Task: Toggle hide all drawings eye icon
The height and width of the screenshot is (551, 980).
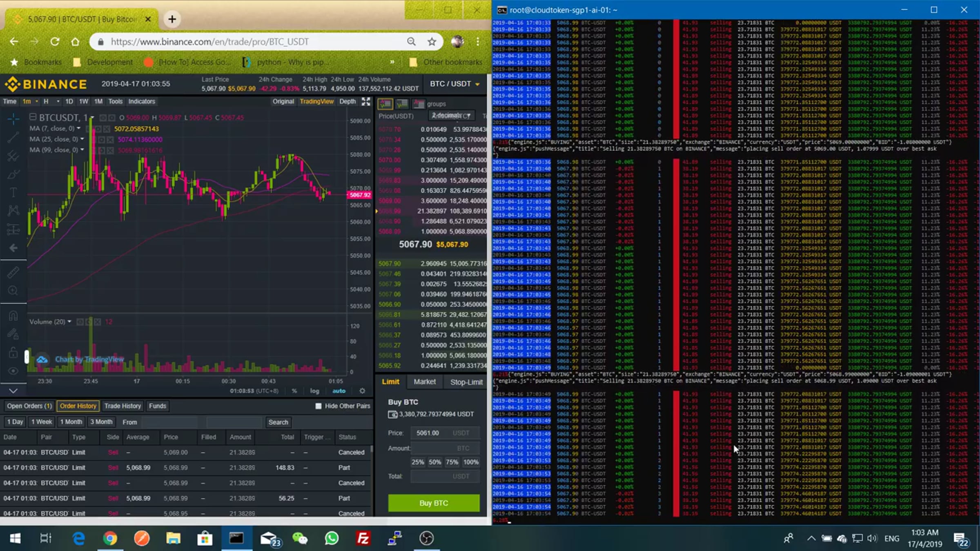Action: (13, 371)
